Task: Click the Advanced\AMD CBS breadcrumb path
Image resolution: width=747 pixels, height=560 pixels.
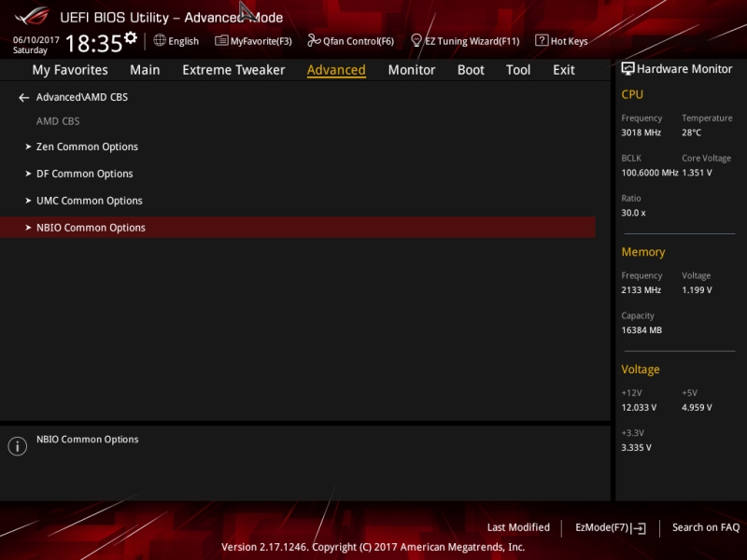Action: pyautogui.click(x=82, y=97)
